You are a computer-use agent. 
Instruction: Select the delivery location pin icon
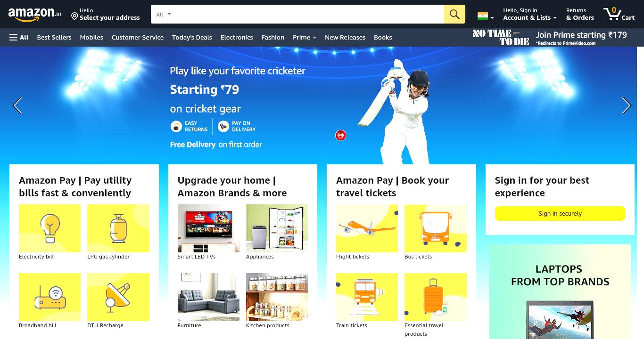click(74, 16)
